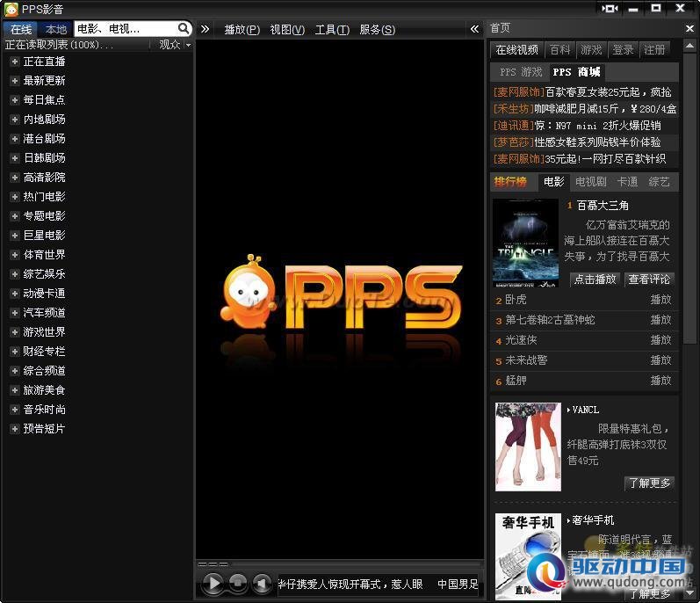Expand the 日韩剧场 category
This screenshot has height=603, width=700.
(15, 158)
